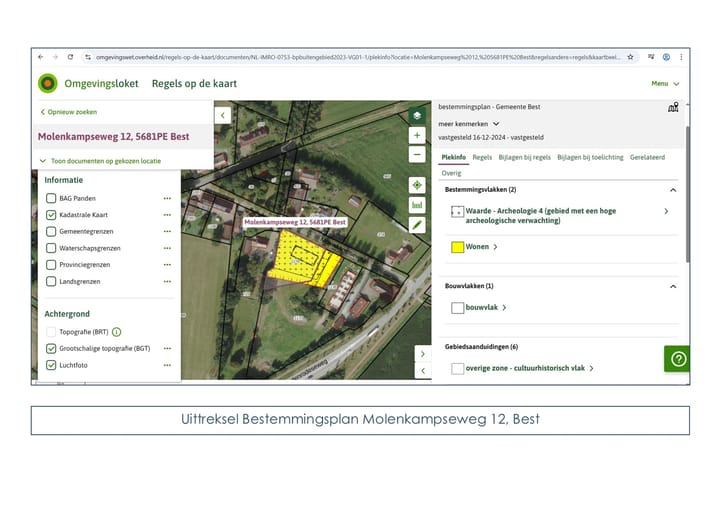Activate the measure tool on map

pyautogui.click(x=417, y=205)
